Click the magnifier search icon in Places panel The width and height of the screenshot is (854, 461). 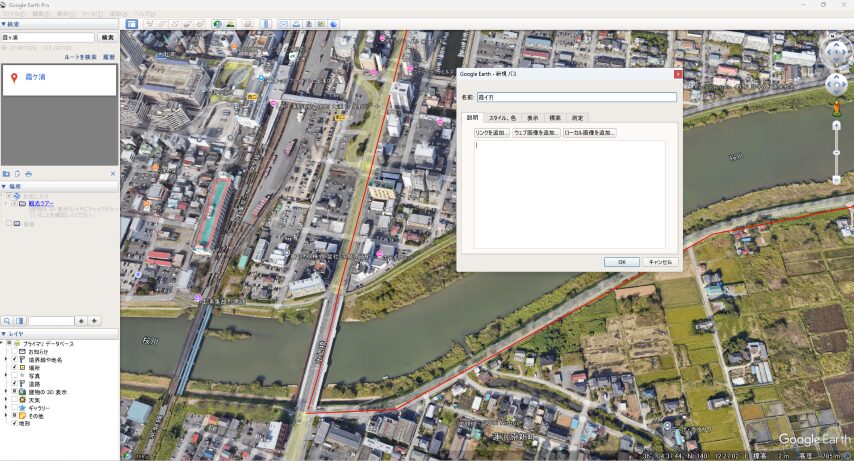pos(6,321)
